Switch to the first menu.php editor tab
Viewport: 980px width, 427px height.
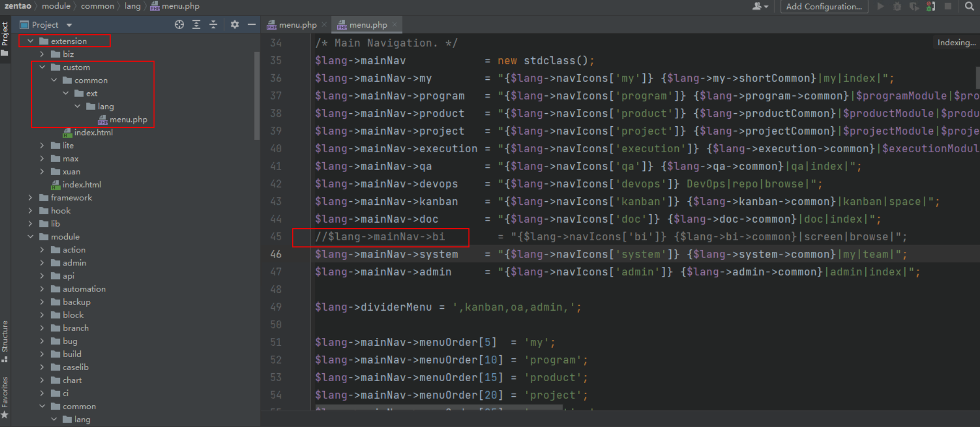point(297,25)
